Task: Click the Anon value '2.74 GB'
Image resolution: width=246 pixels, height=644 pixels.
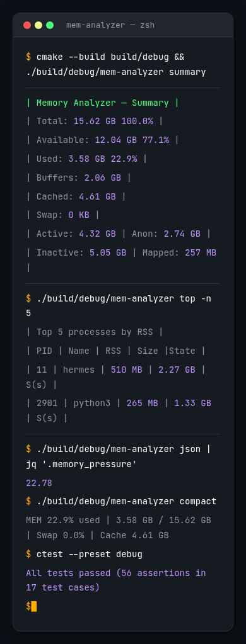Action: 182,234
